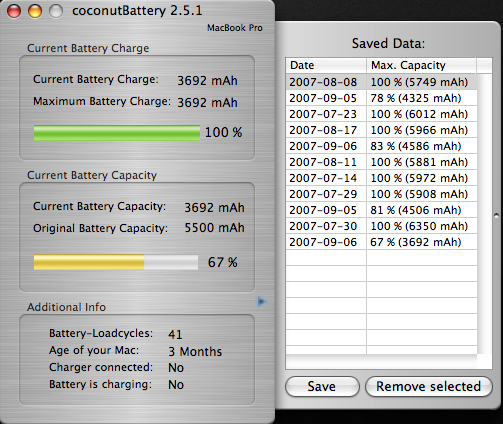Screen dimensions: 503x424
Task: Select the 2007-08-11 saved entry
Action: [x=381, y=162]
